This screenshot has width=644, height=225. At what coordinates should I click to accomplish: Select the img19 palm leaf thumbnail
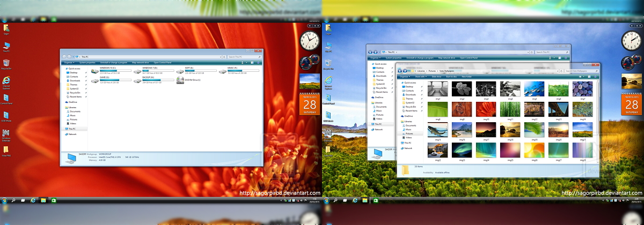coord(534,130)
